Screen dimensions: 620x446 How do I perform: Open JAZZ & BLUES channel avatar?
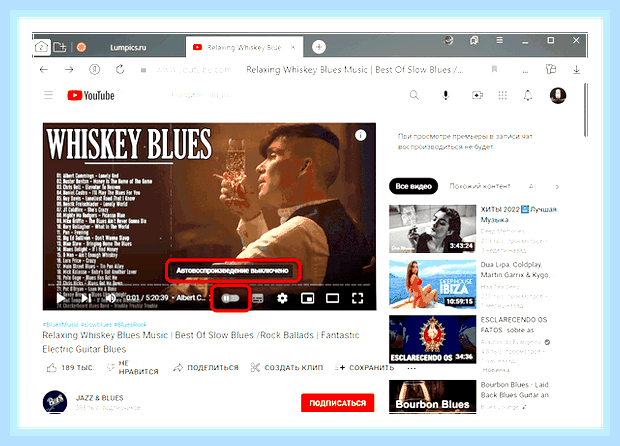pos(55,402)
